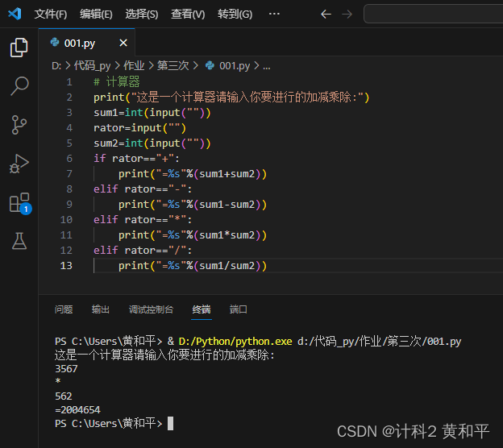
Task: Click line number 13 in the gutter
Action: (x=66, y=266)
